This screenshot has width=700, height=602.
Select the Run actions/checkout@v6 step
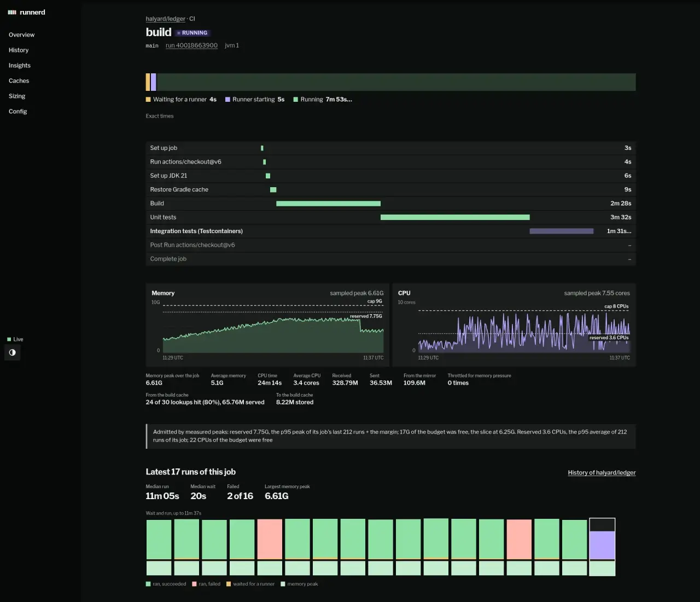pos(390,162)
